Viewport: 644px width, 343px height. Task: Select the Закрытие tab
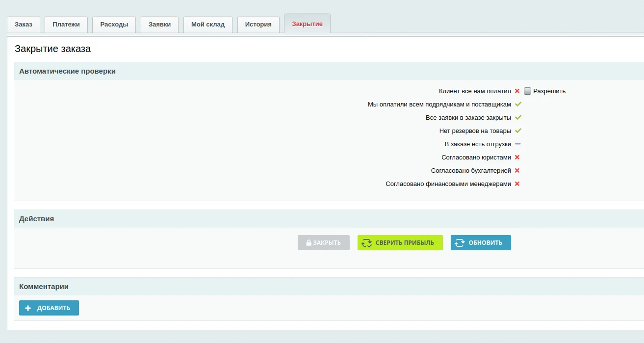coord(308,24)
